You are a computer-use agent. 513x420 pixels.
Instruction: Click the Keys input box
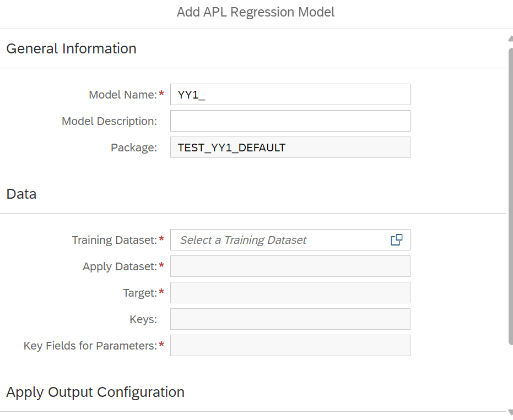click(x=290, y=319)
